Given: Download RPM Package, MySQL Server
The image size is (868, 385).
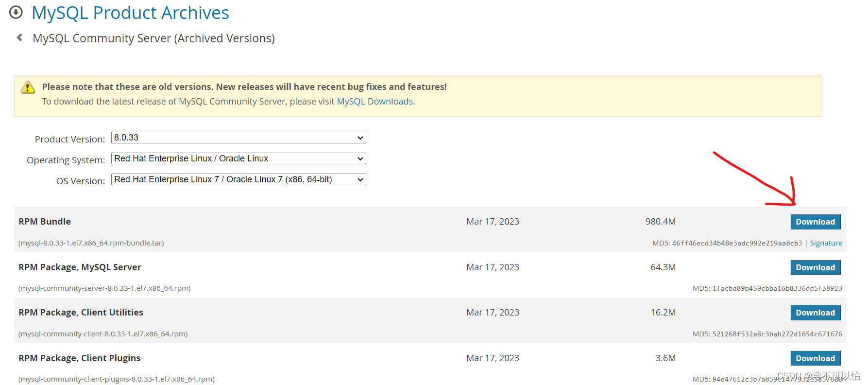Looking at the screenshot, I should tap(815, 267).
